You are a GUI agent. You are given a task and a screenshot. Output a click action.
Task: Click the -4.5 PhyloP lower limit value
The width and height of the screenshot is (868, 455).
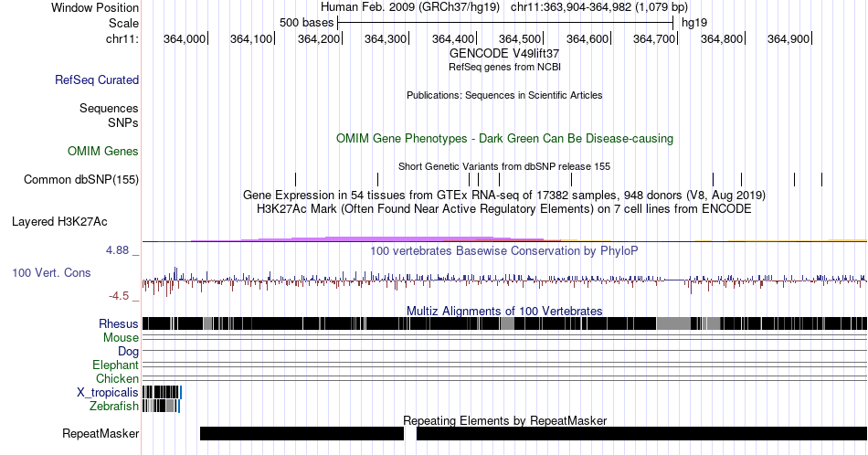119,296
